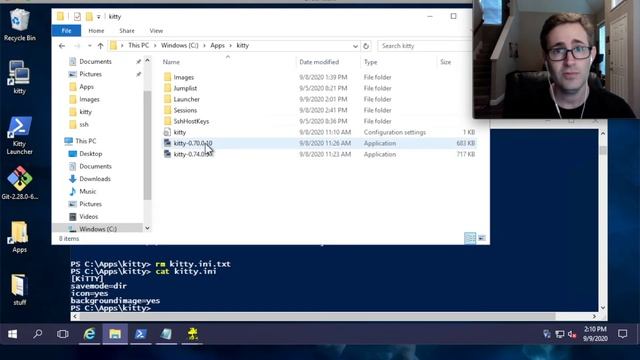Open the File ribbon tab
The height and width of the screenshot is (360, 640).
point(66,31)
